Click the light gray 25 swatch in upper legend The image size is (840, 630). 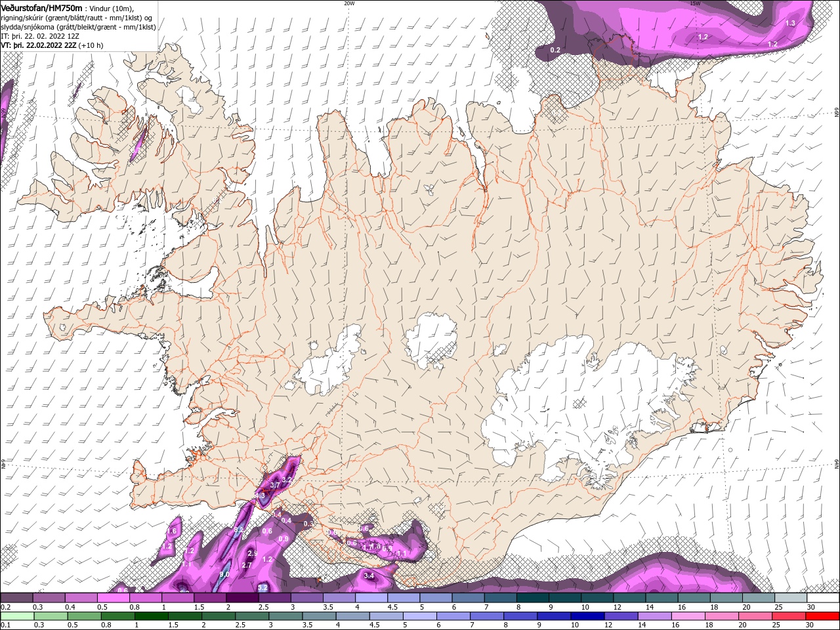click(791, 598)
